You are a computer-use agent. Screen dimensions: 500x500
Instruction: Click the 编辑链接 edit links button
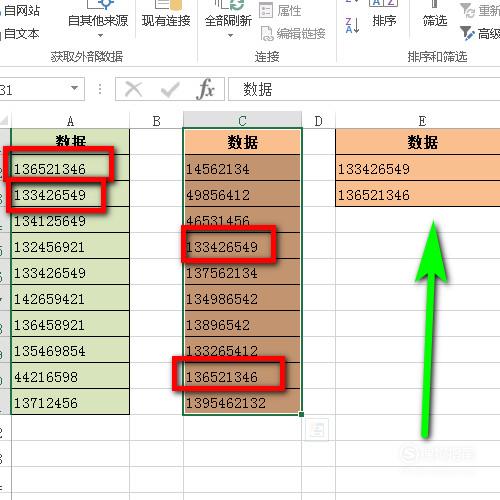[293, 34]
